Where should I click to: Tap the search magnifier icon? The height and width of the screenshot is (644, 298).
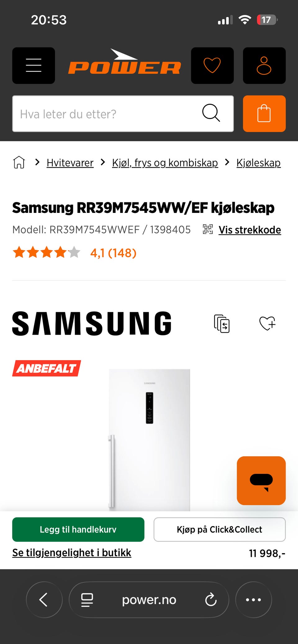[211, 113]
